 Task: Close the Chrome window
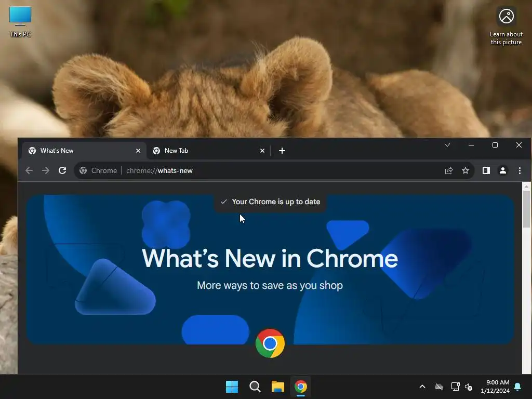(519, 145)
